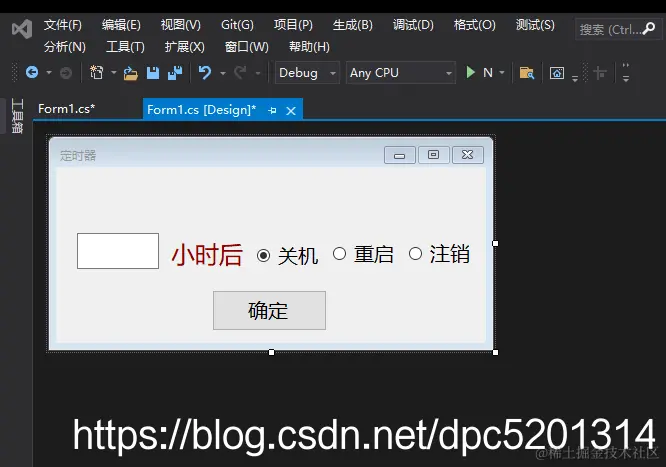Click the form's bottom-center resize handle
Image resolution: width=666 pixels, height=467 pixels.
[271, 352]
